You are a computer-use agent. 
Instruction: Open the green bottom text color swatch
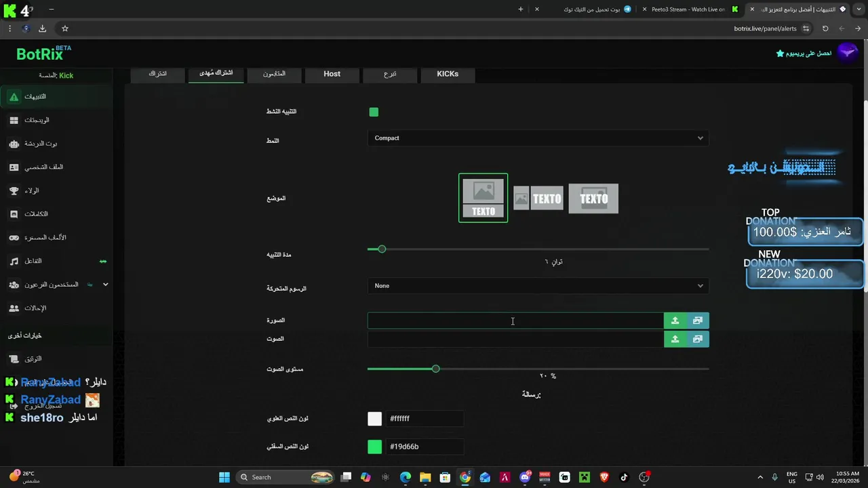(x=374, y=447)
